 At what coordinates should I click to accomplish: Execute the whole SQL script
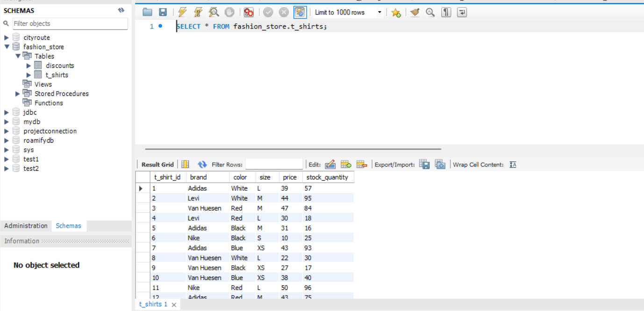(x=182, y=13)
